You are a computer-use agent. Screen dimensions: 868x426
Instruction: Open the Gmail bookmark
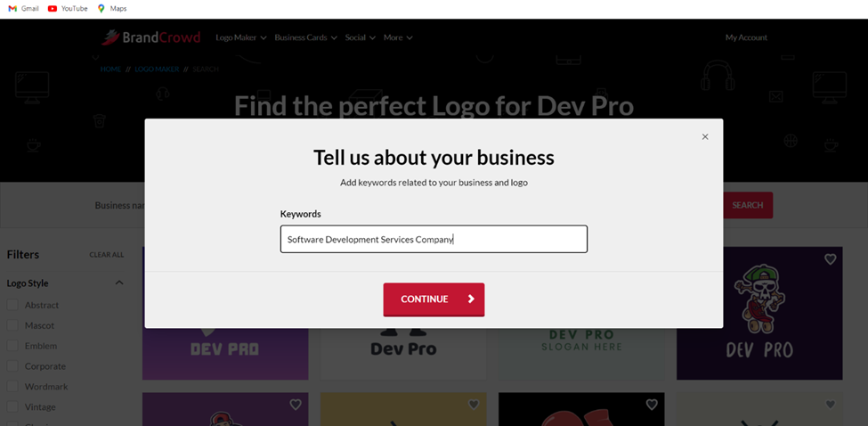coord(23,8)
